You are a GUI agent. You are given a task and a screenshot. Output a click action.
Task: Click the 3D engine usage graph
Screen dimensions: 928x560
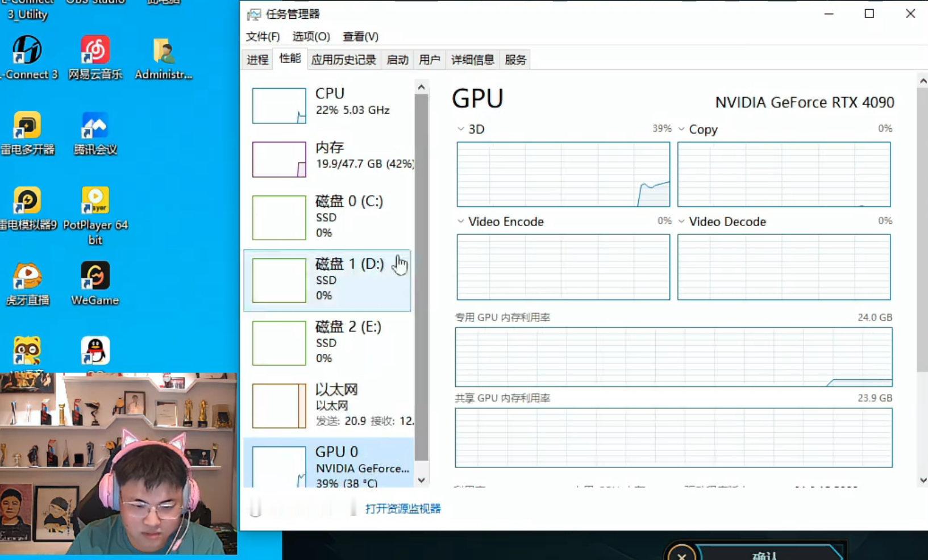coord(563,174)
